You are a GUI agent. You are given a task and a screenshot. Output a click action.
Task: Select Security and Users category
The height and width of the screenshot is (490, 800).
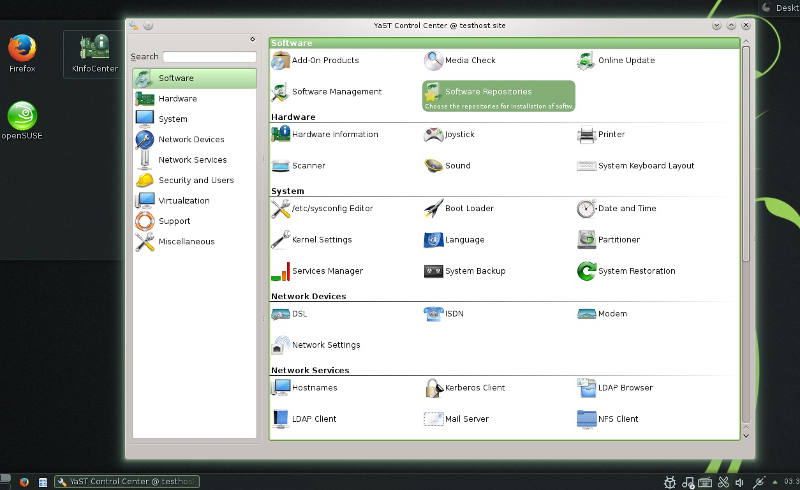(x=194, y=180)
